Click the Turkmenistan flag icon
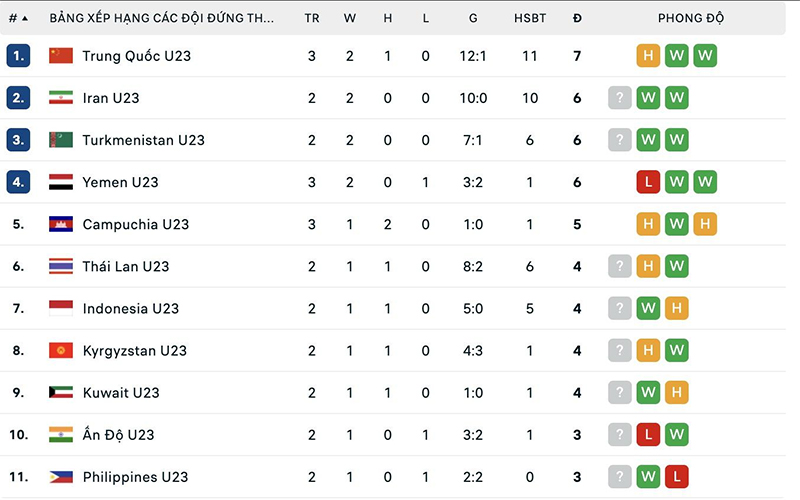This screenshot has height=500, width=800. [x=61, y=140]
